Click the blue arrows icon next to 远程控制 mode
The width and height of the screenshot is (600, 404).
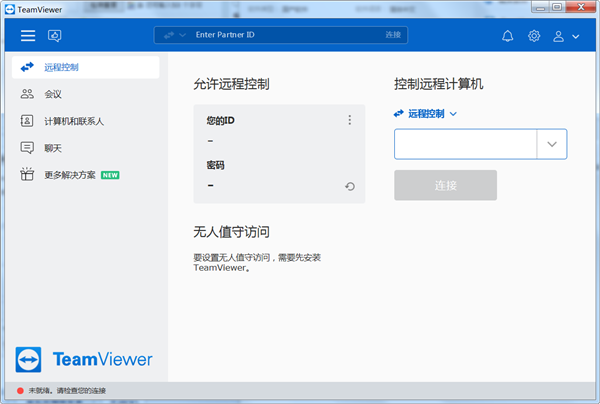pos(399,114)
